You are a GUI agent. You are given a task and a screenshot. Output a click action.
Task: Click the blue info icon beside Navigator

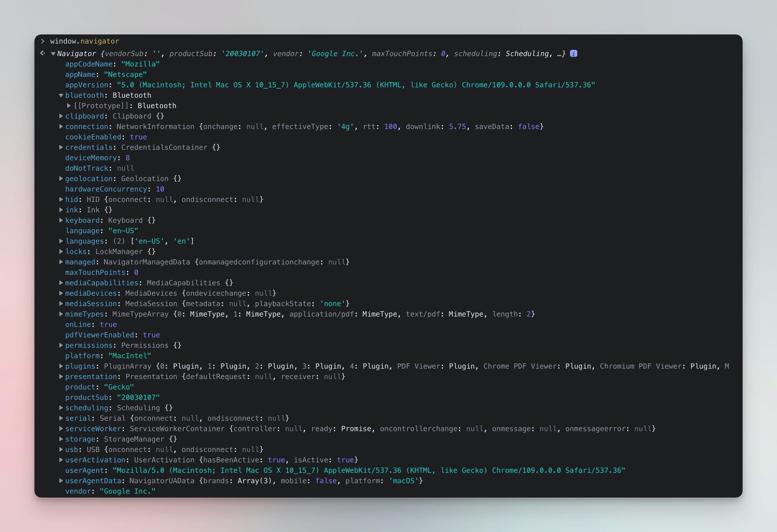click(574, 53)
